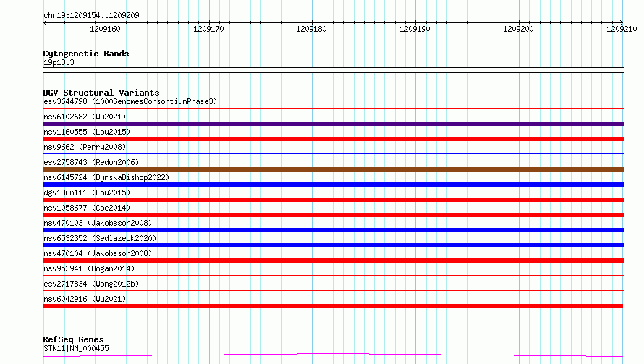
Task: Click the red nsv1160555 variant bar
Action: [333, 139]
